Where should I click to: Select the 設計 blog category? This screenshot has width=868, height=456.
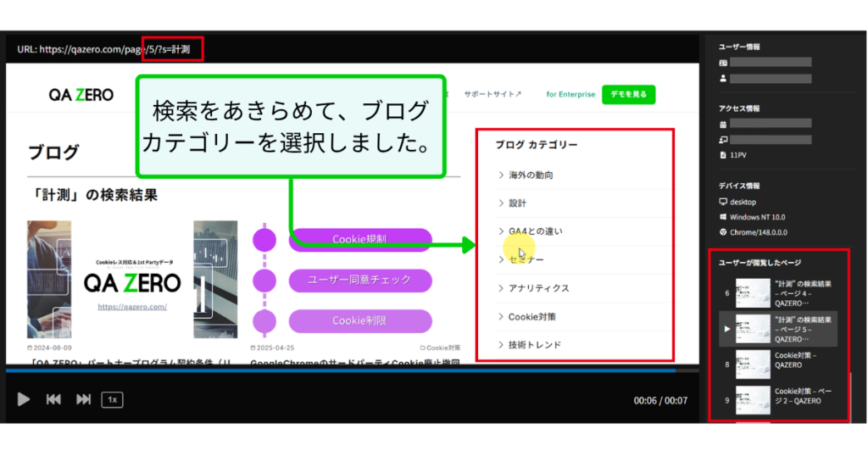(x=518, y=203)
